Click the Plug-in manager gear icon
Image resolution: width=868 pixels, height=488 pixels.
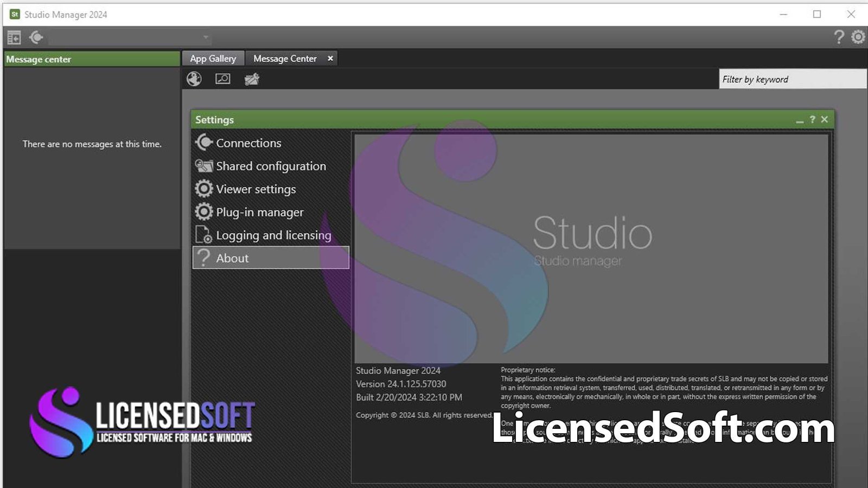click(x=204, y=211)
